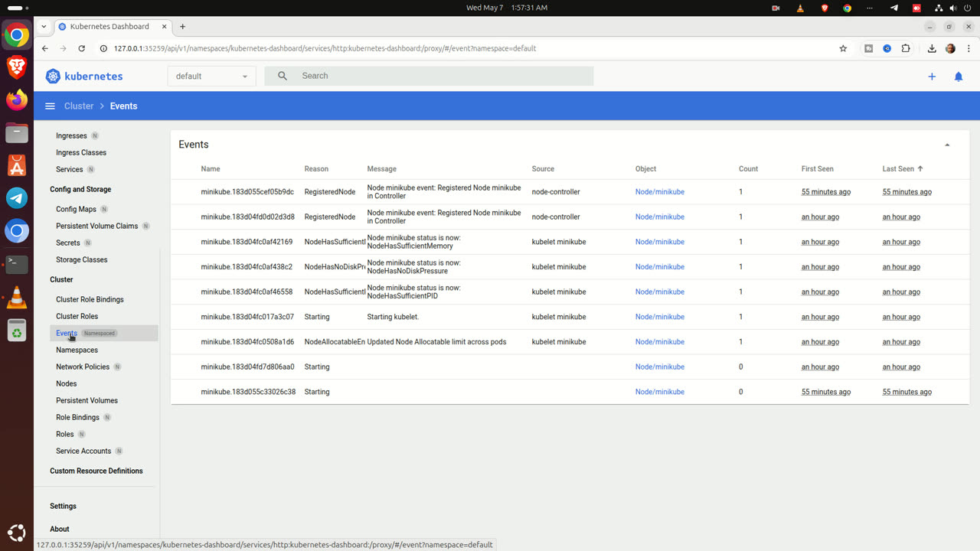Sort events by Count column
Screen dimensions: 980x551
coord(748,169)
